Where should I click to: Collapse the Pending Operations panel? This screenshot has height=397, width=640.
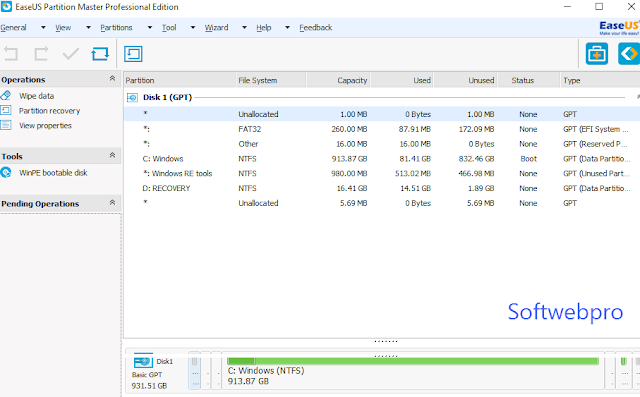pyautogui.click(x=112, y=202)
